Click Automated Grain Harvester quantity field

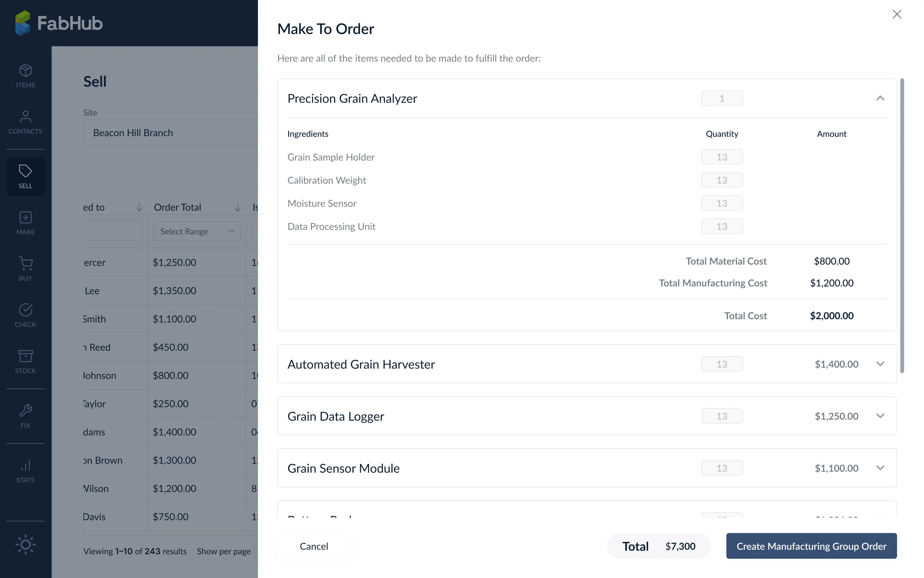pyautogui.click(x=722, y=364)
